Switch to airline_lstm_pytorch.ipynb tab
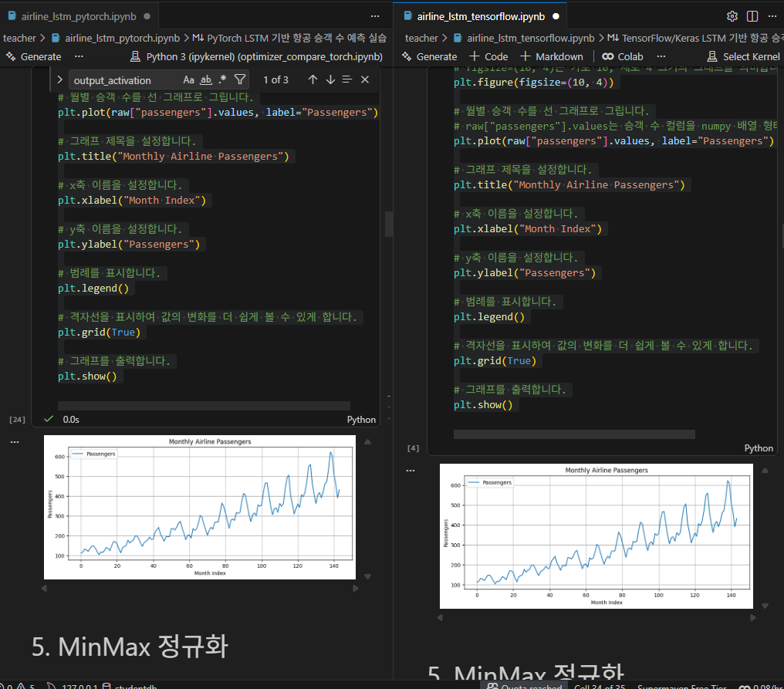784x689 pixels. coord(79,16)
